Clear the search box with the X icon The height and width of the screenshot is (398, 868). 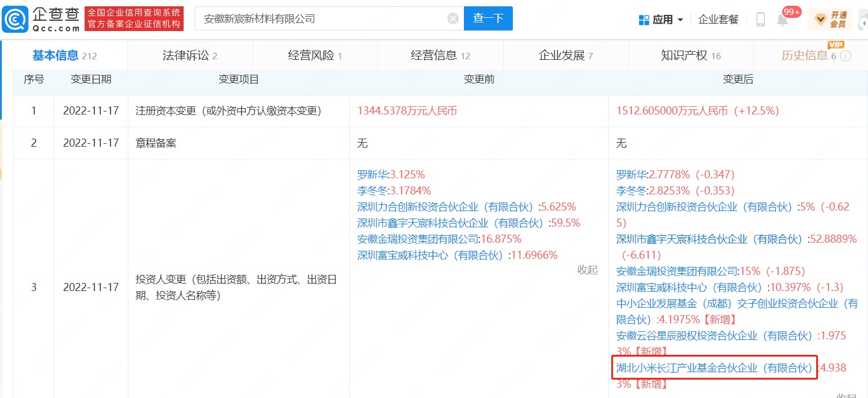453,18
